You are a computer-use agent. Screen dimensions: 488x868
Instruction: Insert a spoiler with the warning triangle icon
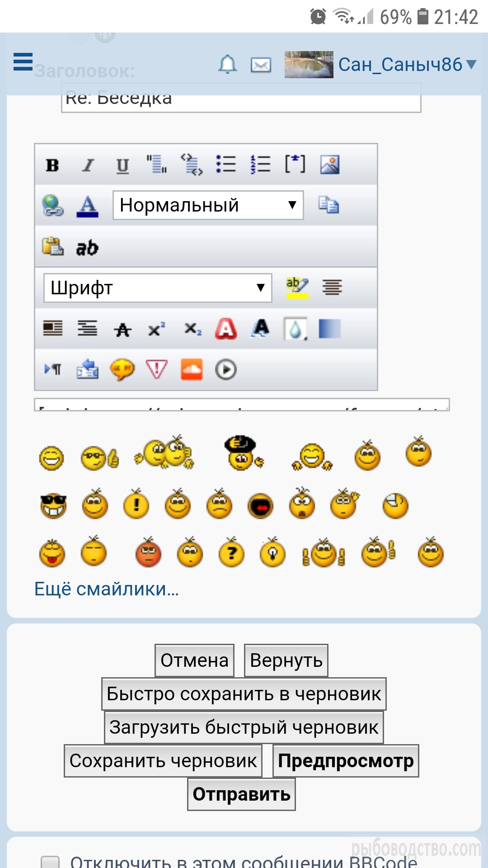[x=156, y=369]
